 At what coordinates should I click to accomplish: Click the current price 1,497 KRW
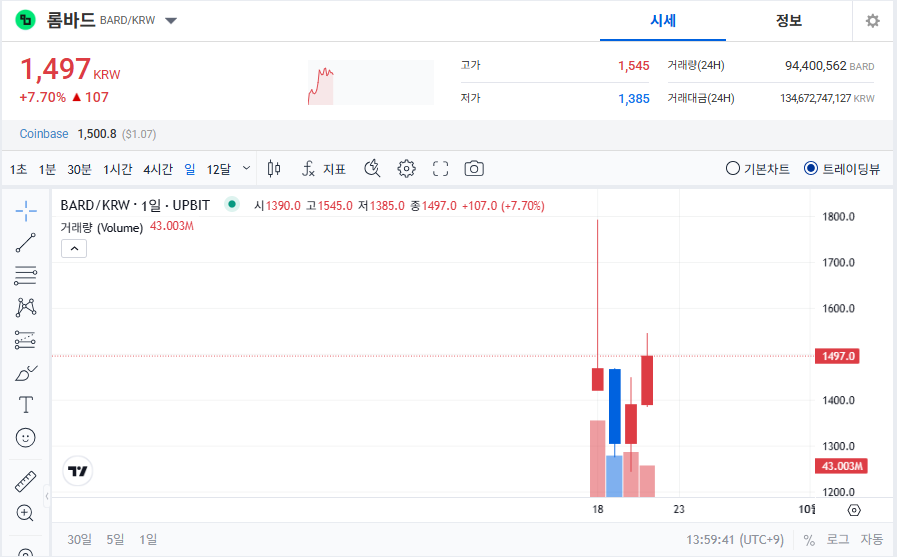pyautogui.click(x=70, y=69)
